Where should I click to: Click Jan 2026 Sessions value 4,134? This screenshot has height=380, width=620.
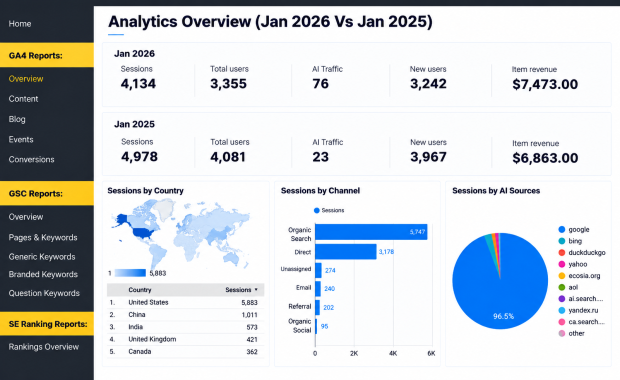tap(138, 84)
